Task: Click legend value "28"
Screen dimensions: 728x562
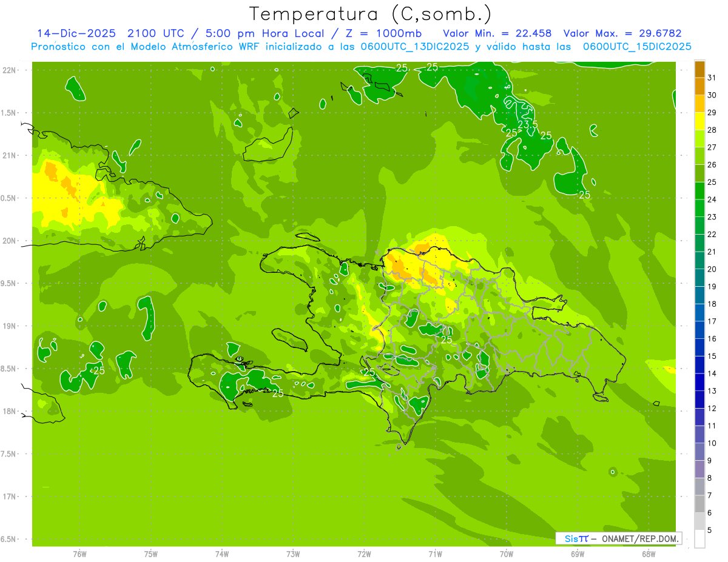Action: [x=712, y=130]
